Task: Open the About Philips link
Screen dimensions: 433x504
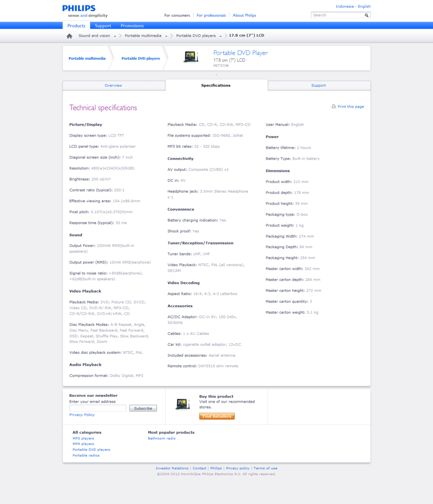Action: (245, 15)
